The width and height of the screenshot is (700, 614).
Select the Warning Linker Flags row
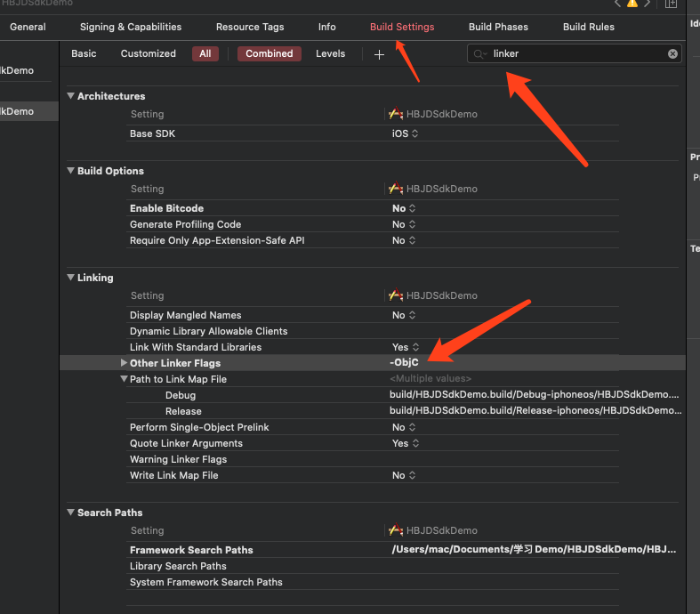[373, 459]
